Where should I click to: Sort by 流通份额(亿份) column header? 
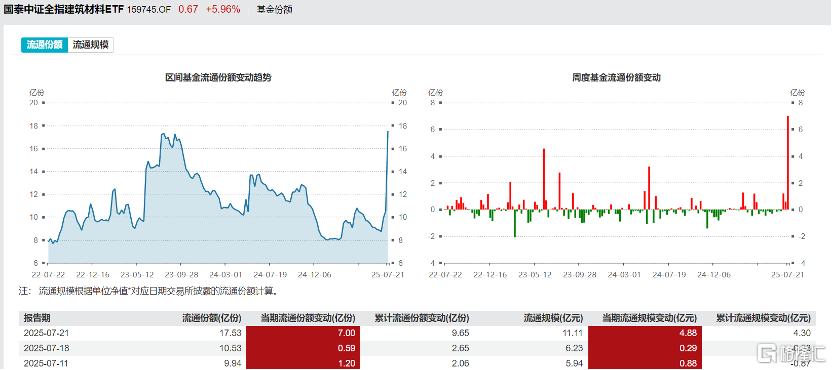click(x=212, y=318)
